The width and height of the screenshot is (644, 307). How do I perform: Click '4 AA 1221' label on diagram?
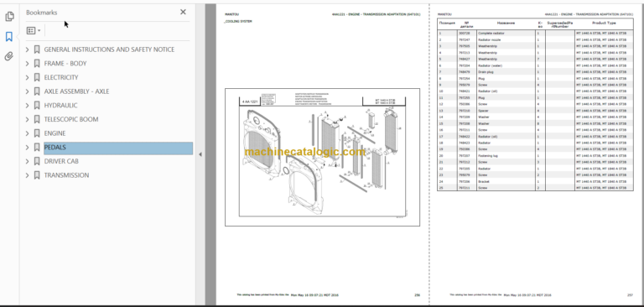click(x=249, y=101)
